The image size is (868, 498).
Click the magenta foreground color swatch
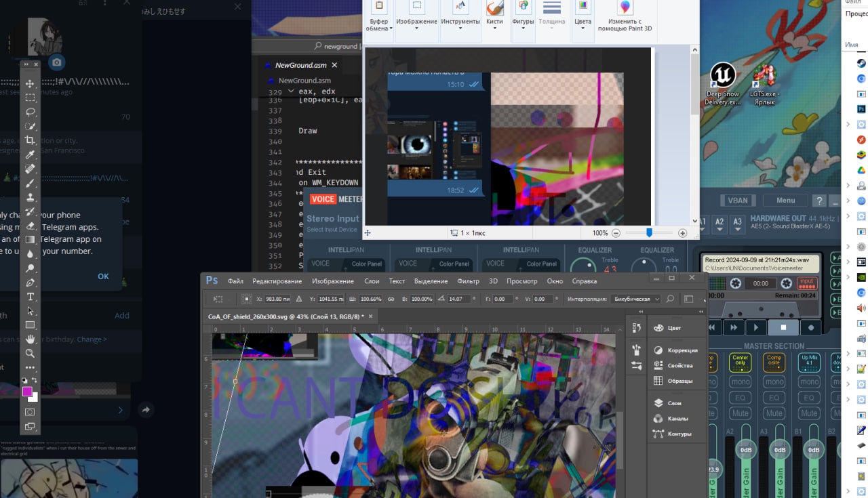click(x=27, y=392)
